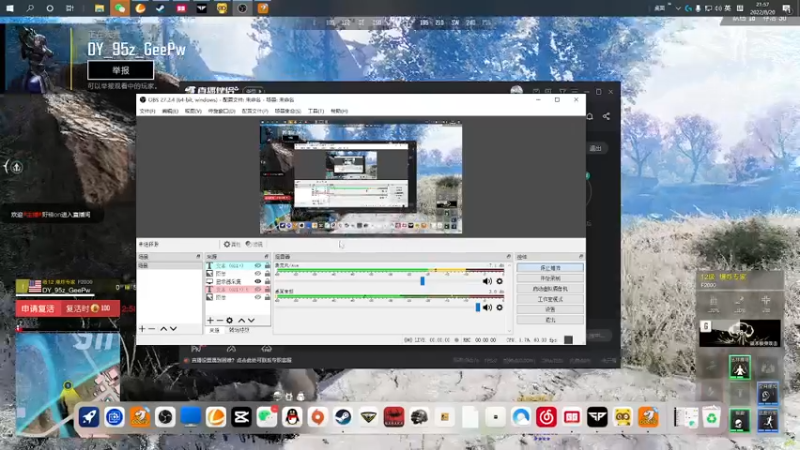Open source Filters button above the docks
The image size is (800, 450).
click(254, 244)
